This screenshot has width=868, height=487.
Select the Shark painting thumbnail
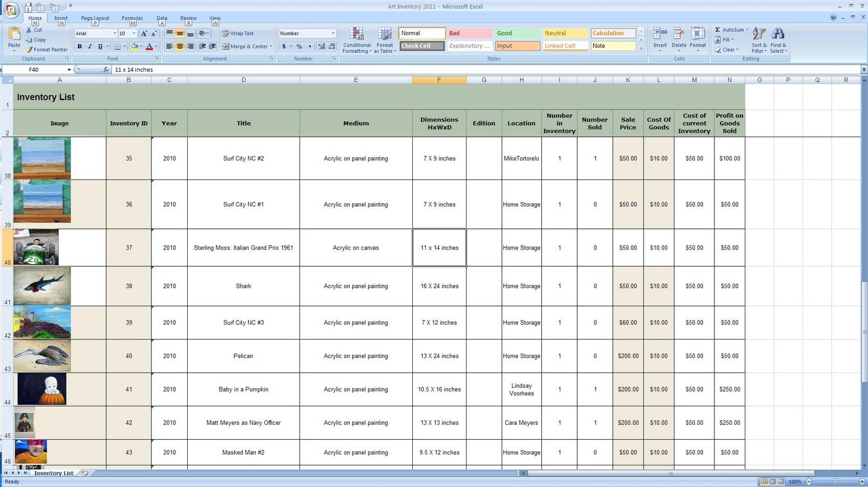coord(42,286)
